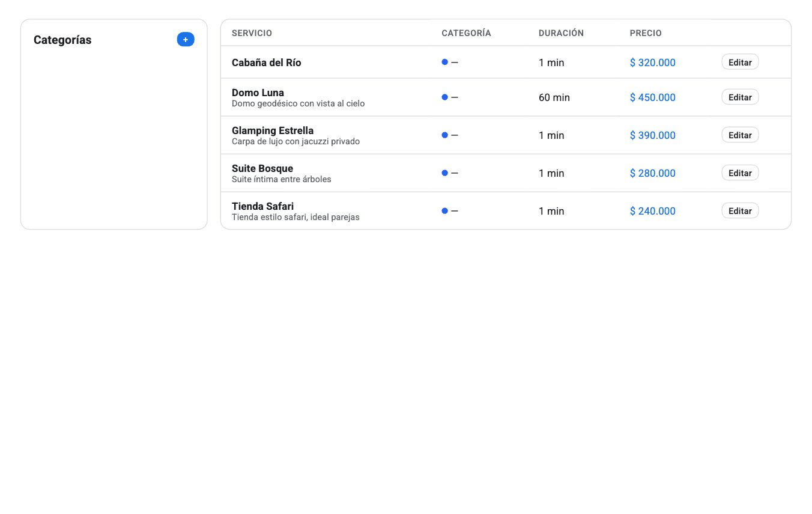Click Tienda Safari's 1 min duration

tap(551, 211)
